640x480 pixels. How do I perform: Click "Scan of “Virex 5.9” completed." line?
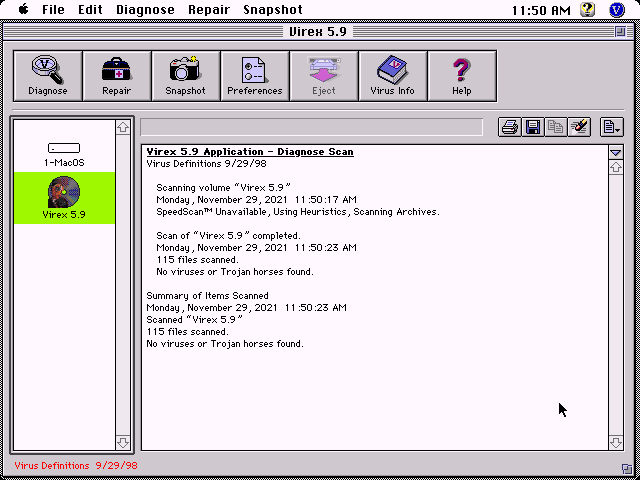pos(228,236)
